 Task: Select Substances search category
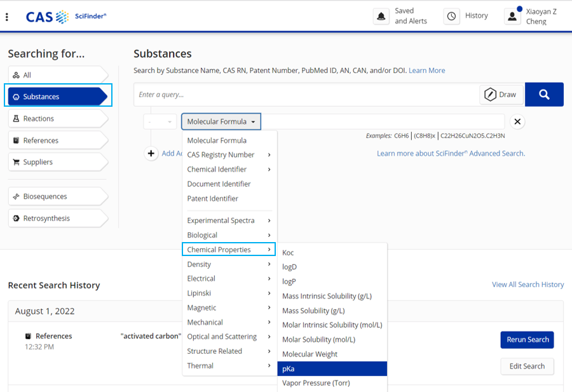(x=58, y=97)
